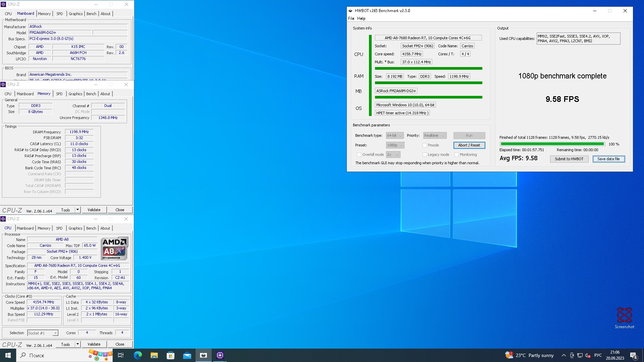Open the Socket #1 selection dropdown
The height and width of the screenshot is (362, 644).
(43, 333)
